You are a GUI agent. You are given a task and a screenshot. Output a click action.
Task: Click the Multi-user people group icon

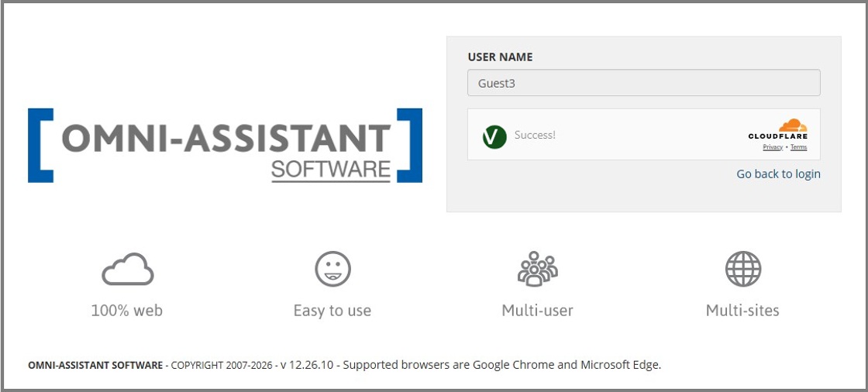point(538,269)
